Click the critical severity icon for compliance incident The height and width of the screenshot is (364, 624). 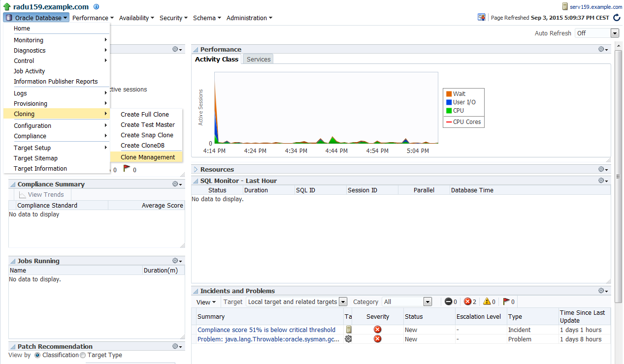[377, 330]
